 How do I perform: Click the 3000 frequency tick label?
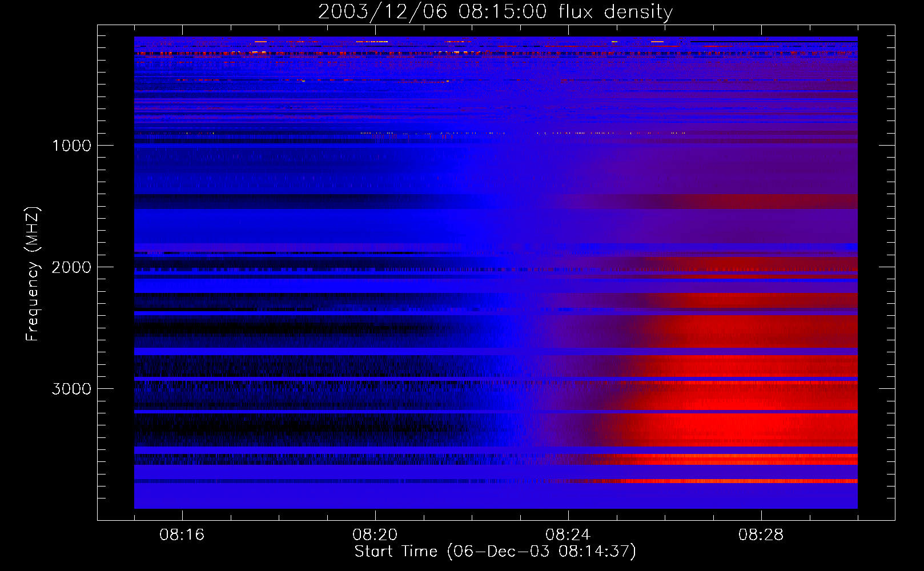[x=71, y=389]
